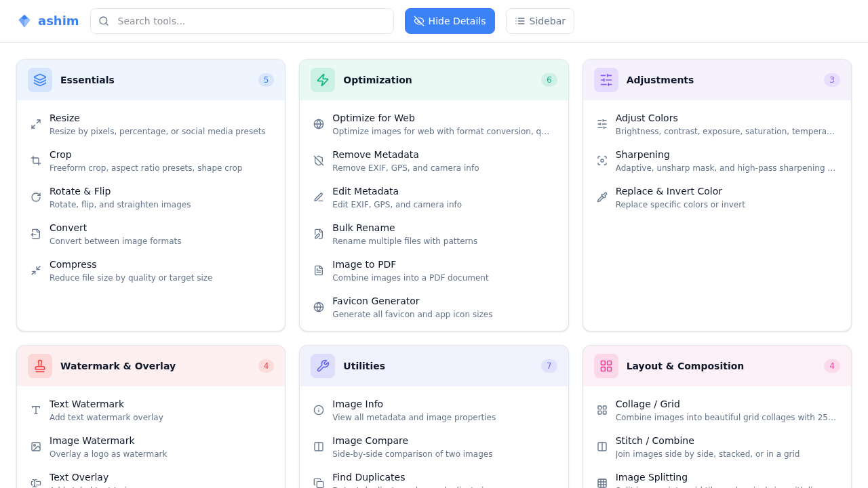Click the Adjust Colors sliders icon

[602, 124]
